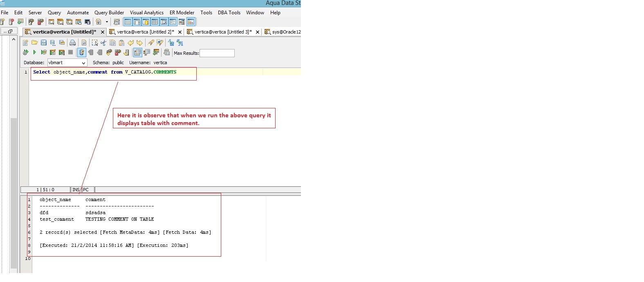Close the vertica@vertica [Untitled]* tab

(x=103, y=32)
